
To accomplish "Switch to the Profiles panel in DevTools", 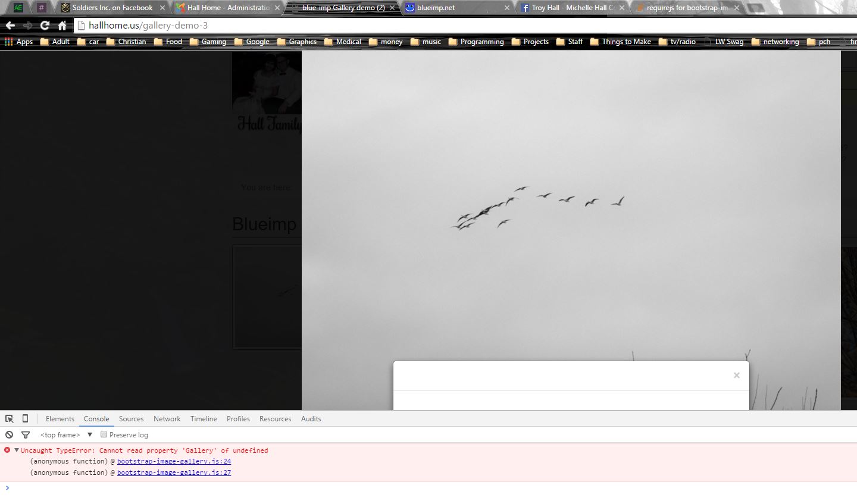I will (238, 419).
